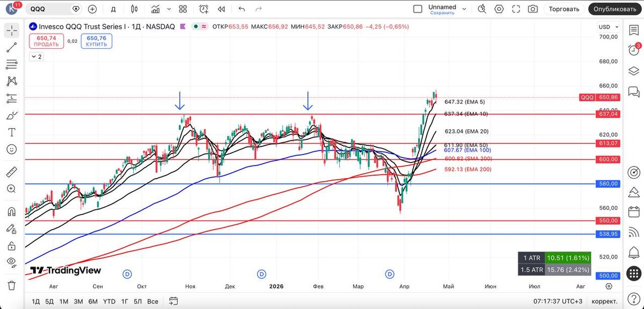Open the chart patterns drawing tool
This screenshot has width=644, height=309.
pyautogui.click(x=11, y=82)
